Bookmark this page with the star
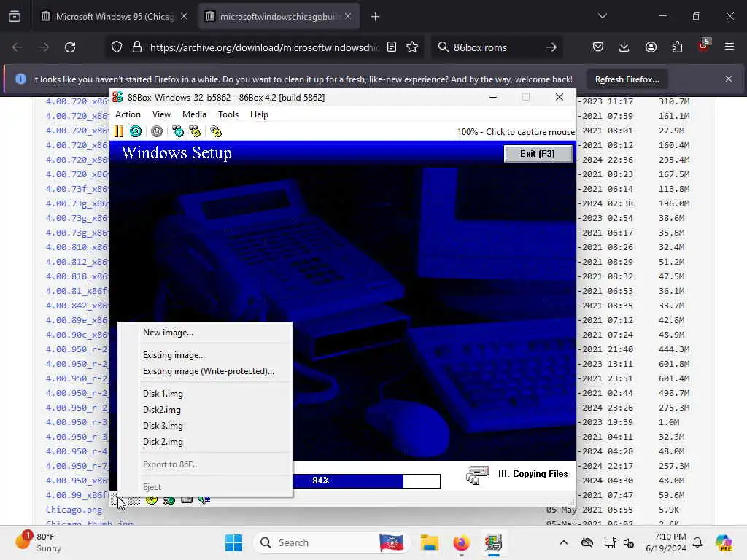Screen dimensions: 747x560 click(x=413, y=47)
